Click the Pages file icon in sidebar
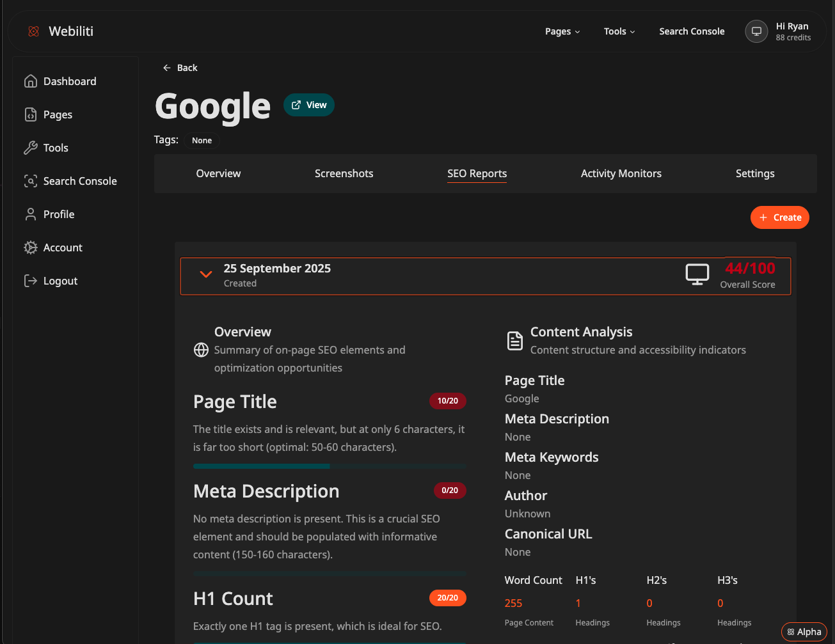This screenshot has height=644, width=835. pos(30,114)
